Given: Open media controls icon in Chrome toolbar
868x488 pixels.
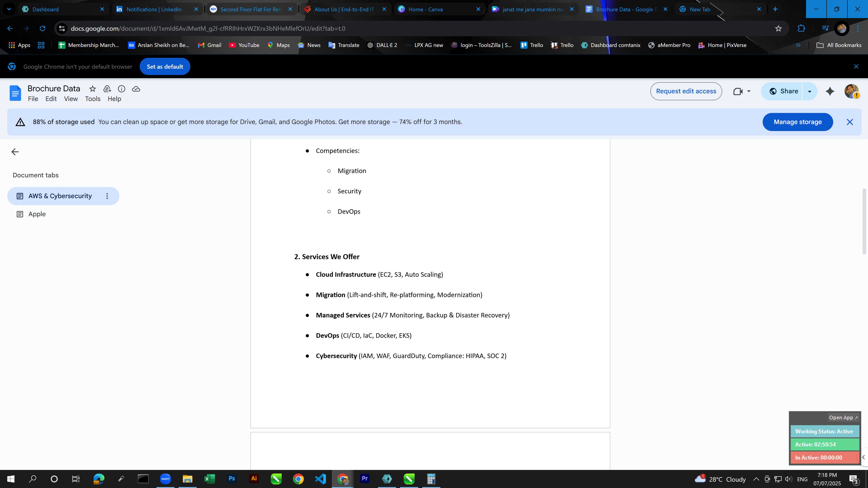Looking at the screenshot, I should (x=825, y=29).
